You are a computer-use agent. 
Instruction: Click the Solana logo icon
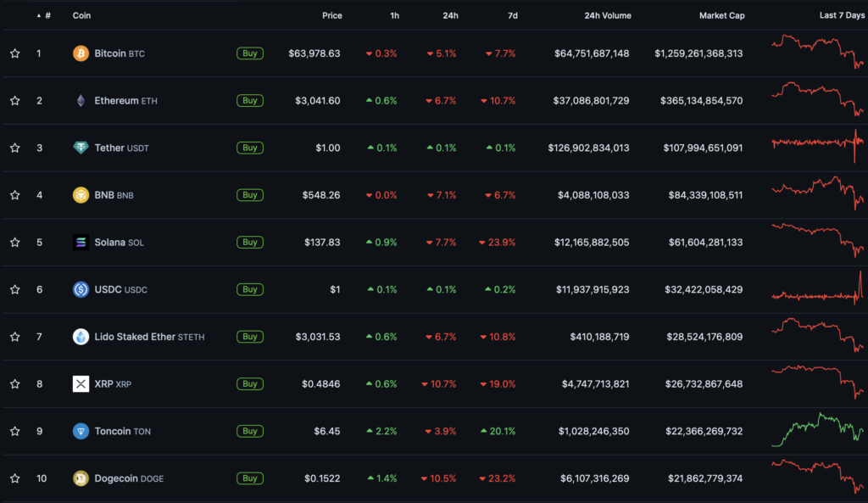81,243
